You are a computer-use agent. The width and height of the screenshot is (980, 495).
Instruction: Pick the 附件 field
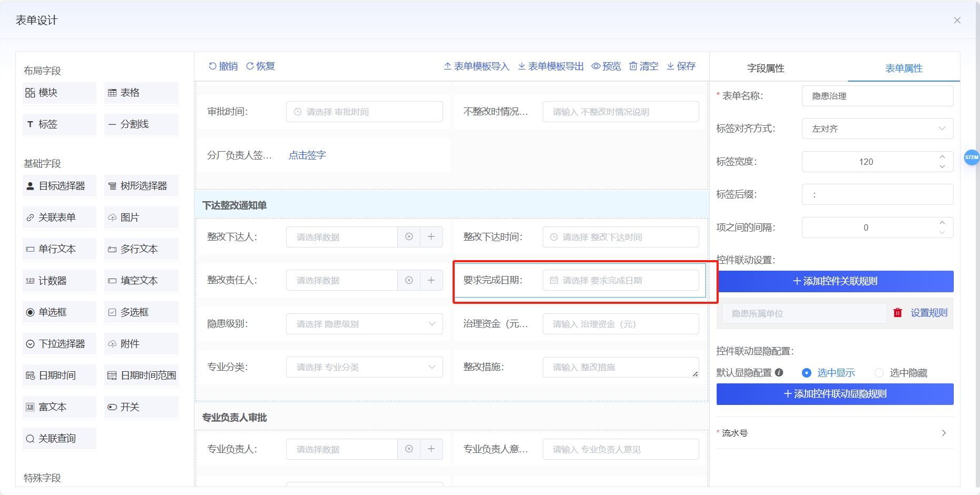pos(141,344)
